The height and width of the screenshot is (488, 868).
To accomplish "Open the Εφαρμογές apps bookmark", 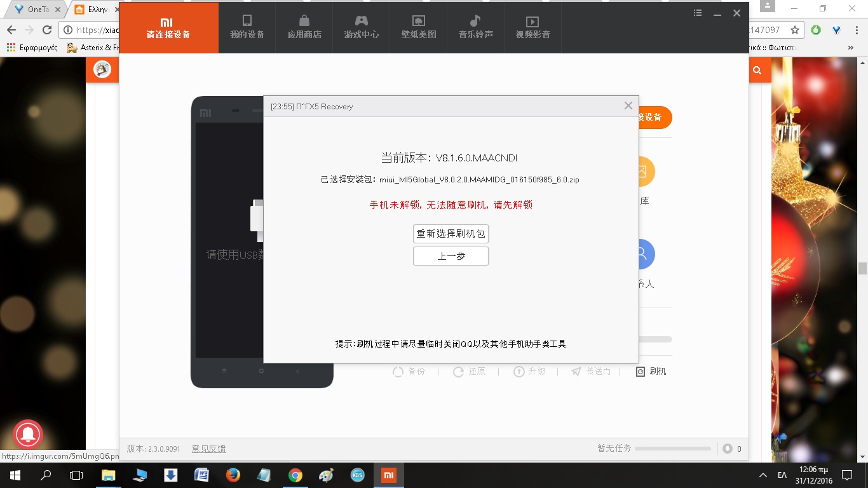I will point(32,48).
